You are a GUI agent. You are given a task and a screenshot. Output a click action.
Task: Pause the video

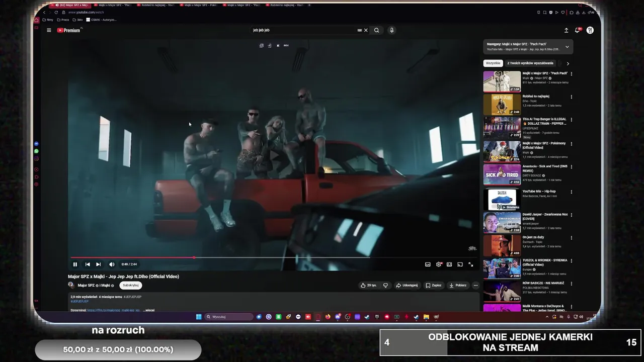(75, 264)
